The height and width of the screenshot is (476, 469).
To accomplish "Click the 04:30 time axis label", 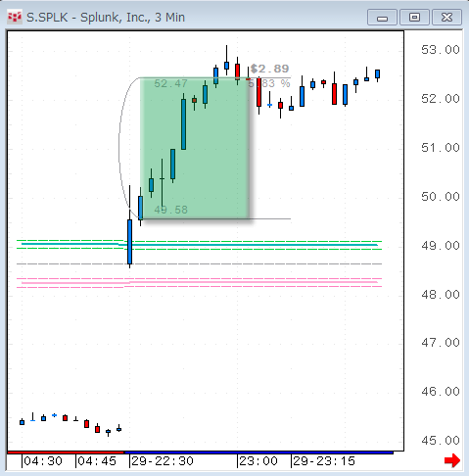I will point(43,461).
